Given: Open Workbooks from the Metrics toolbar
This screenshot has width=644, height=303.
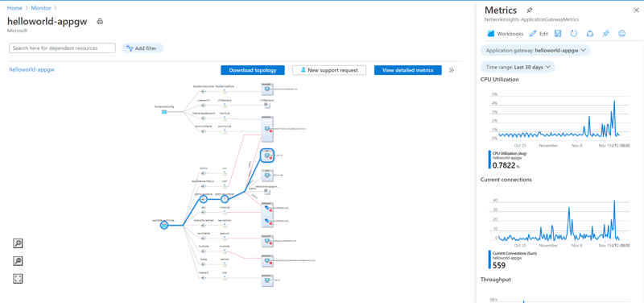Looking at the screenshot, I should tap(506, 34).
